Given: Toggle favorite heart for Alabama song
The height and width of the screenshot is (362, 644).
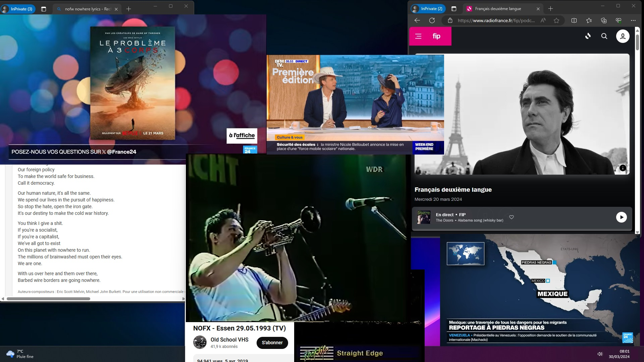Looking at the screenshot, I should (512, 217).
